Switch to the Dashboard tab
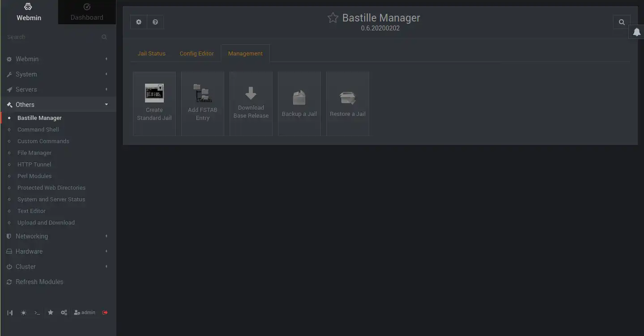This screenshot has width=644, height=336. click(x=87, y=12)
